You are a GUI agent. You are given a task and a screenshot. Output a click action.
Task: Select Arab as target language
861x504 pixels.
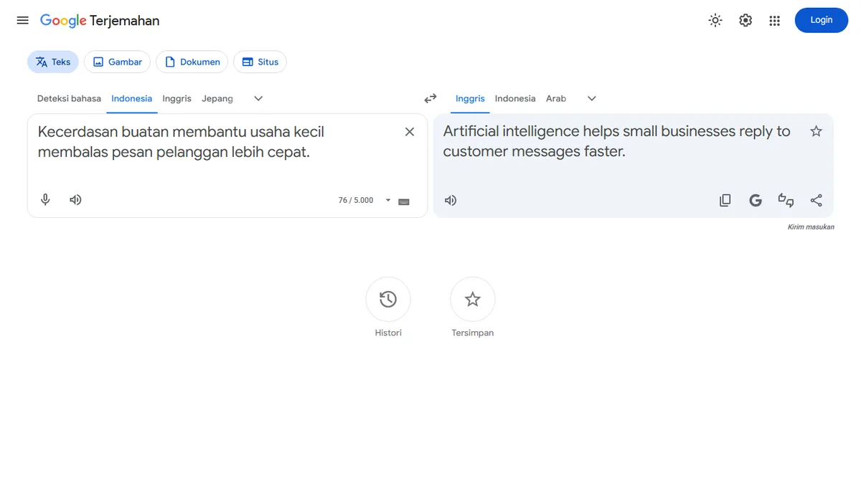(x=556, y=98)
